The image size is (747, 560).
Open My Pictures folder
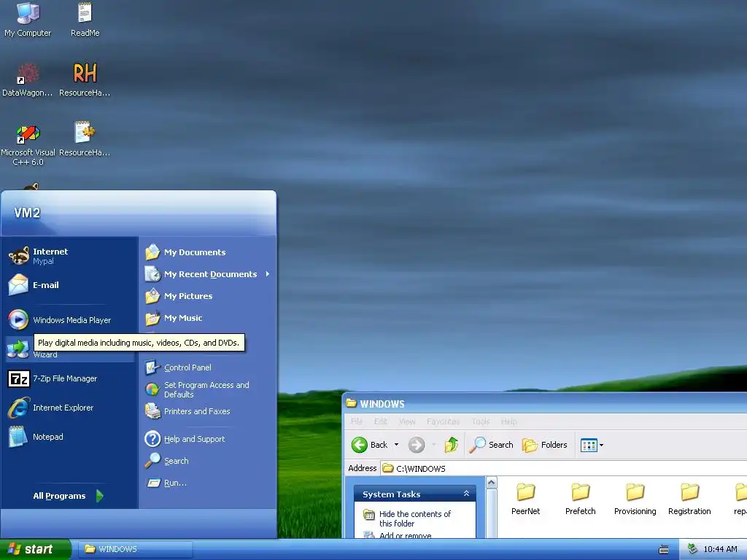(x=206, y=296)
